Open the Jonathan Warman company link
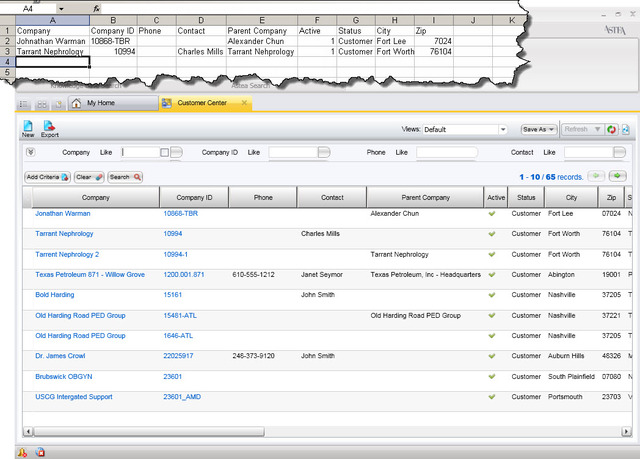Viewport: 640px width, 459px height. [x=62, y=213]
